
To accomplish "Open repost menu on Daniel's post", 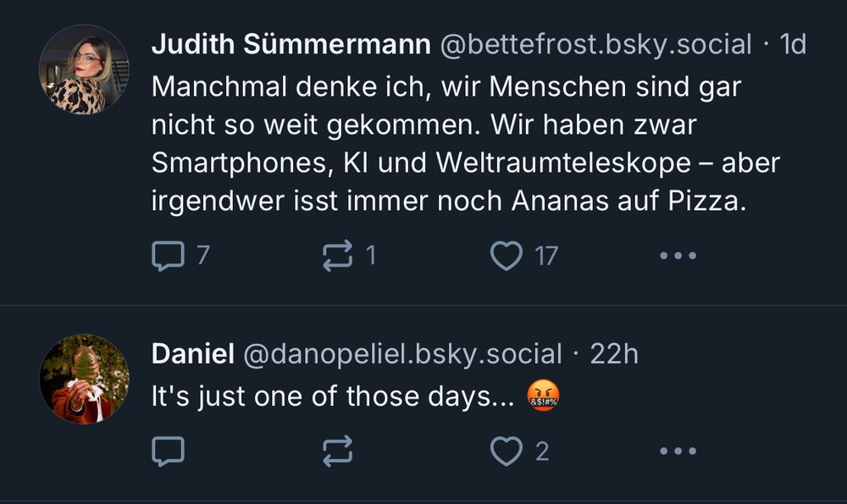I will pyautogui.click(x=338, y=451).
